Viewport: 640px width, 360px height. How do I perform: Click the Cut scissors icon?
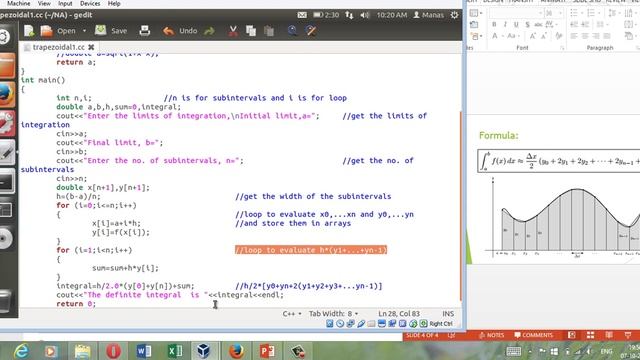coord(233,31)
